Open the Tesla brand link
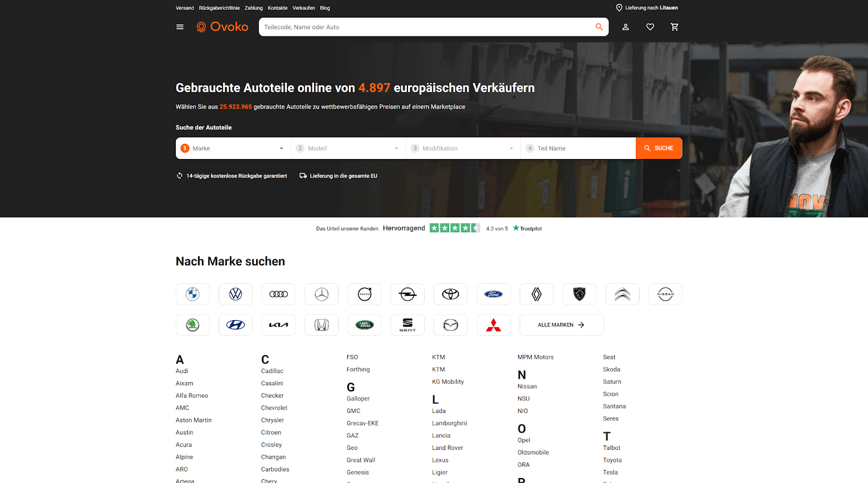This screenshot has width=868, height=483. click(x=610, y=473)
